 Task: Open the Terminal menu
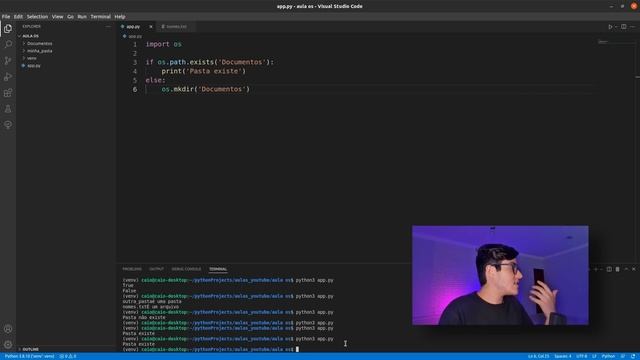100,17
